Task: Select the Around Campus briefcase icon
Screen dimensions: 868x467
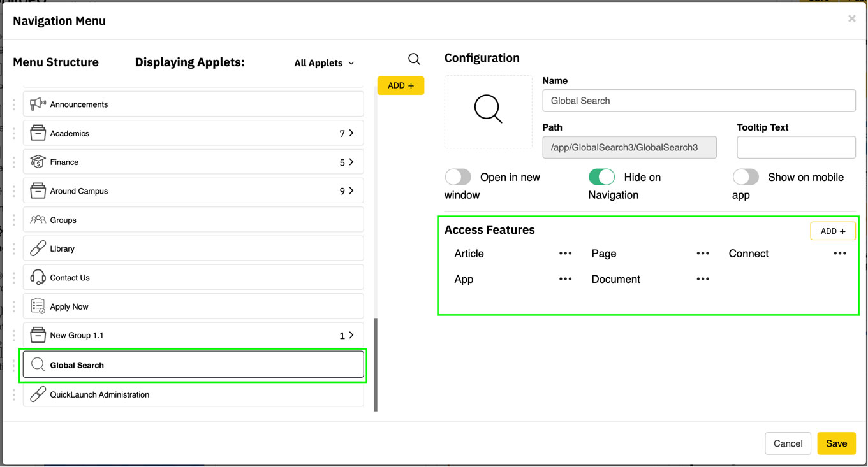Action: click(38, 190)
